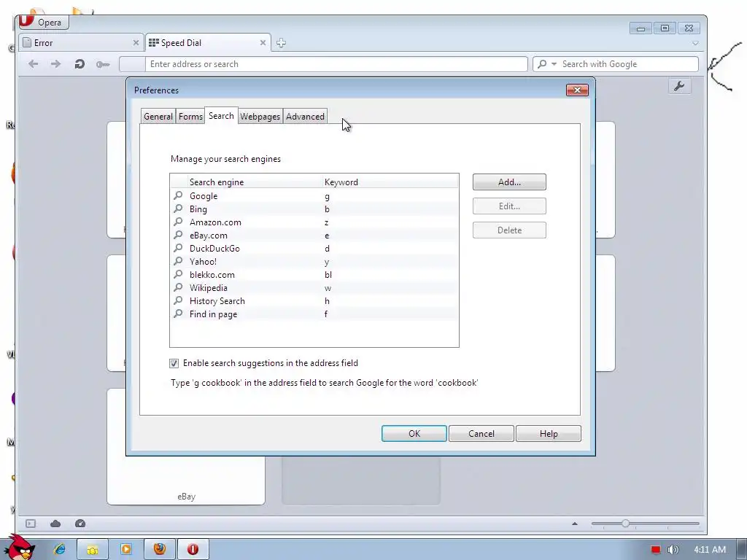Select the Bing search engine row

coord(314,209)
